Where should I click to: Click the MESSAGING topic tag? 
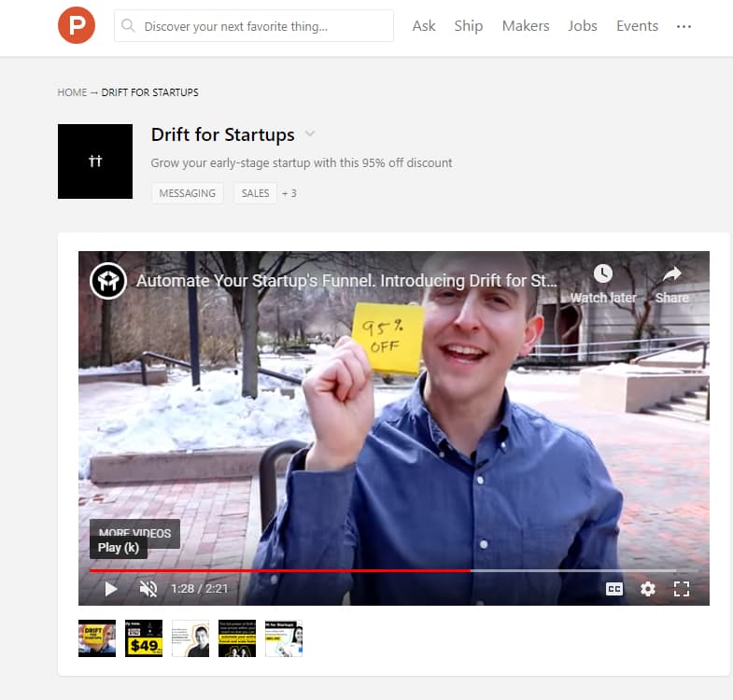(x=188, y=193)
